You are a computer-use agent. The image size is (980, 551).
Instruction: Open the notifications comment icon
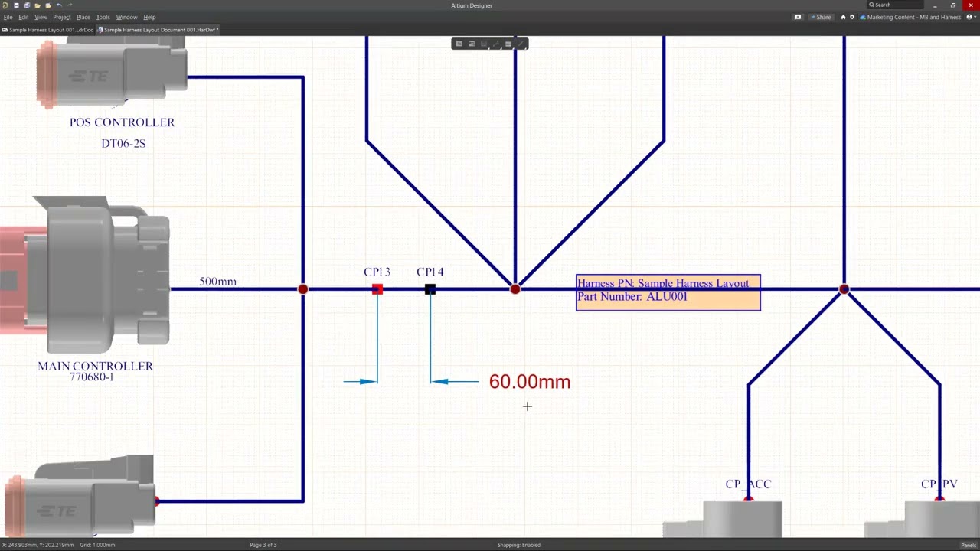tap(797, 17)
